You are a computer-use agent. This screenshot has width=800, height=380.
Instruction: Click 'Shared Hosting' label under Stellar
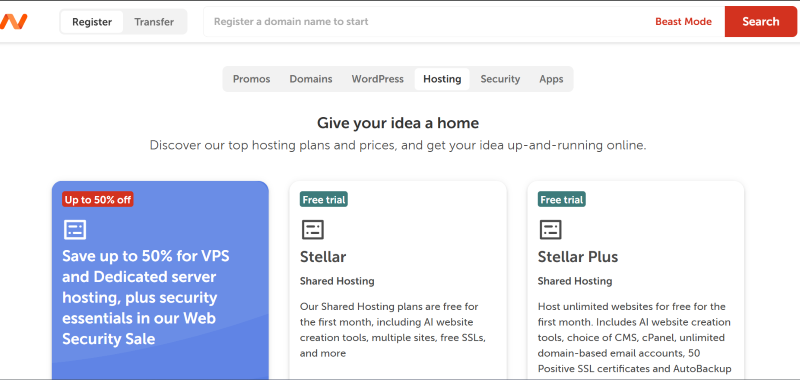click(x=337, y=281)
